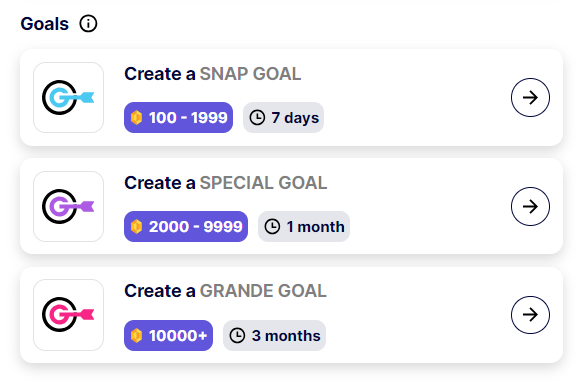Click the Goals section heading
This screenshot has width=582, height=388.
tap(45, 24)
